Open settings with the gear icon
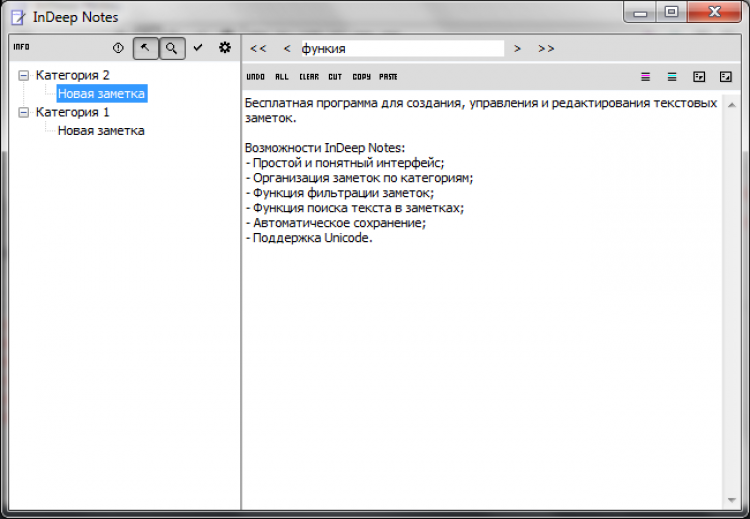 pyautogui.click(x=225, y=47)
